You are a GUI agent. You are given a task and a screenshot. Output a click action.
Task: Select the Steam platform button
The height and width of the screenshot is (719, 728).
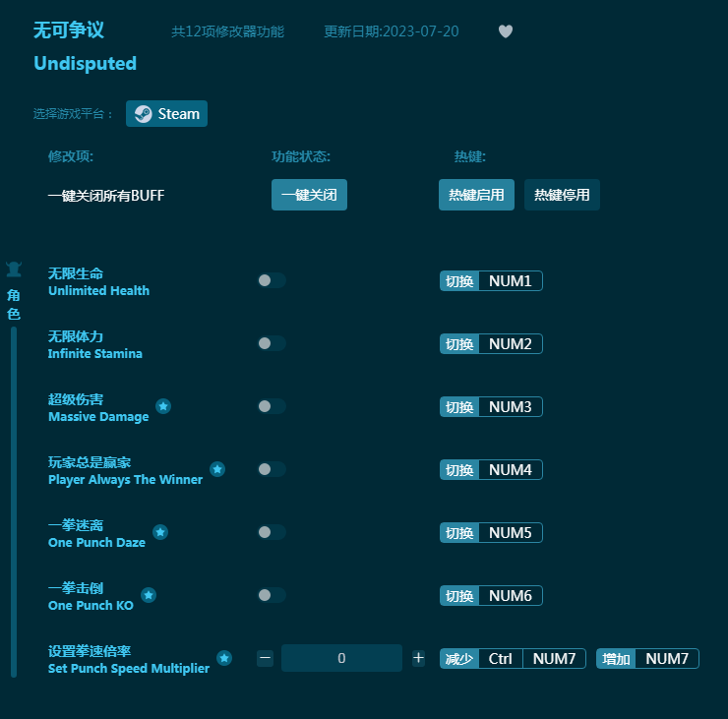point(166,114)
